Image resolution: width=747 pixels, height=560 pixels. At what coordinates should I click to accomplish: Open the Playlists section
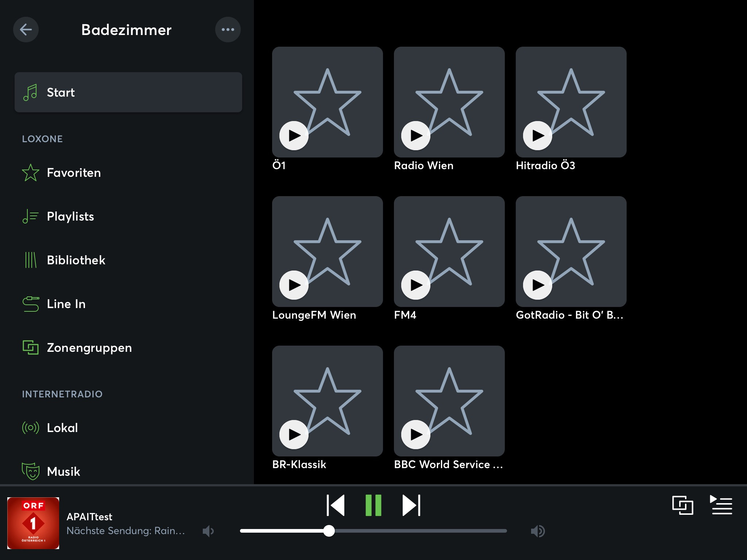(70, 217)
